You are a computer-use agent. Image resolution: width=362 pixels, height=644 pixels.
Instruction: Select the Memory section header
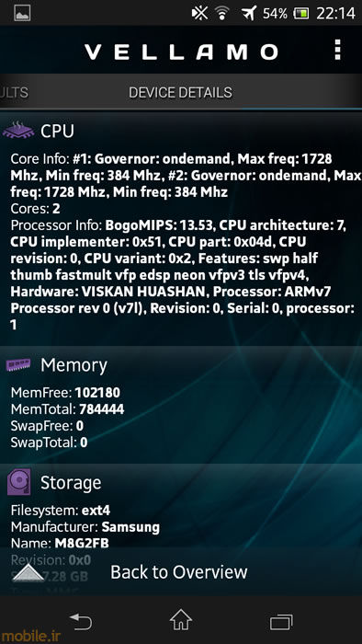pos(74,365)
